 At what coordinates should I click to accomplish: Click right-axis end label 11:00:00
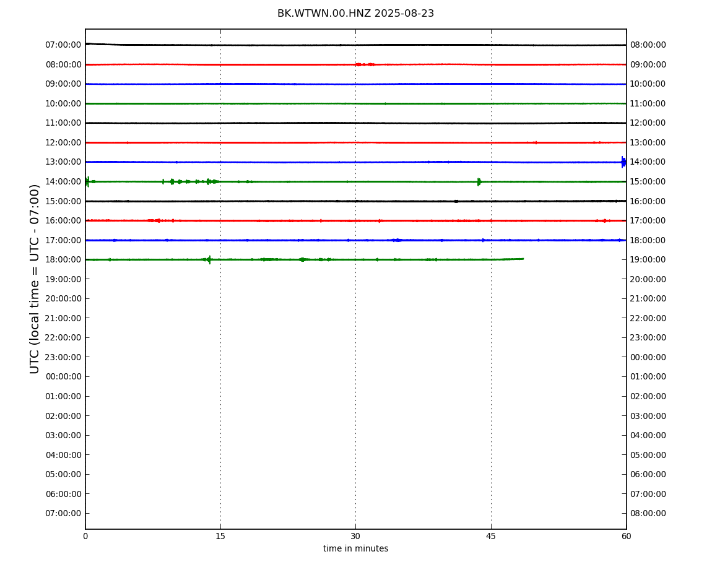(648, 103)
